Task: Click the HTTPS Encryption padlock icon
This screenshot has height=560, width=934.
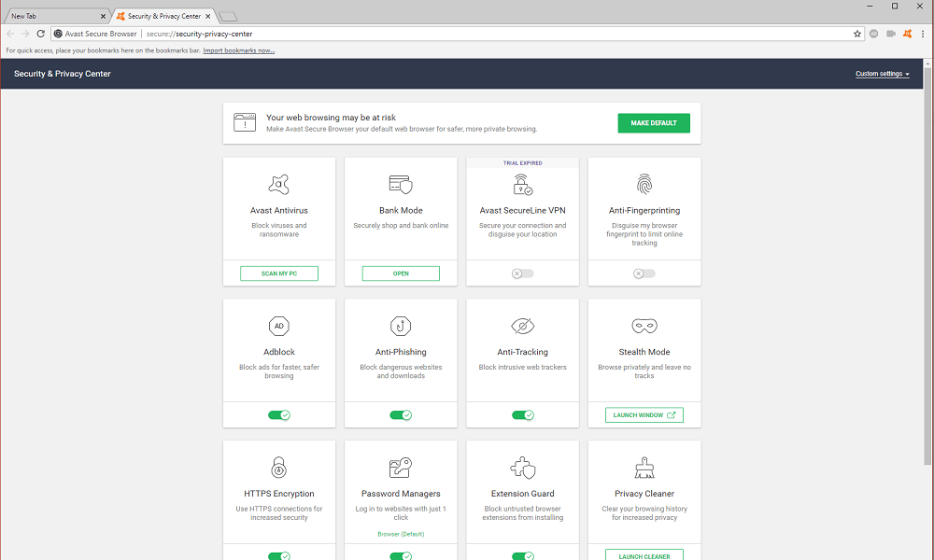Action: point(278,468)
